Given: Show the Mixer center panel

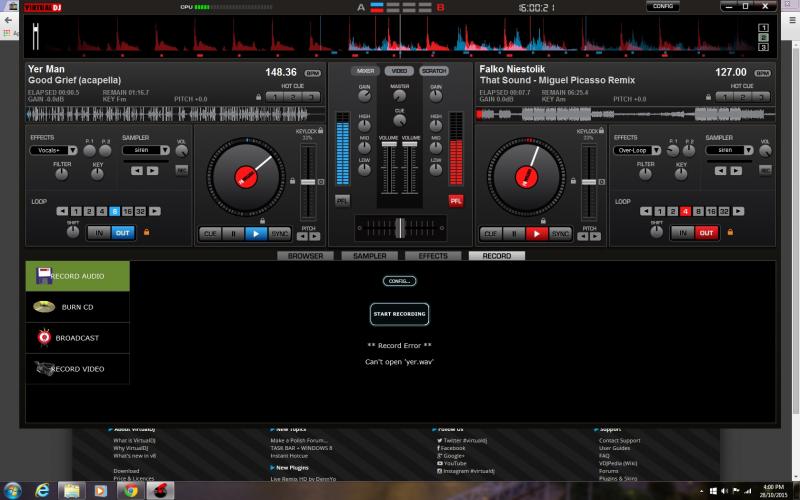Looking at the screenshot, I should [x=365, y=71].
